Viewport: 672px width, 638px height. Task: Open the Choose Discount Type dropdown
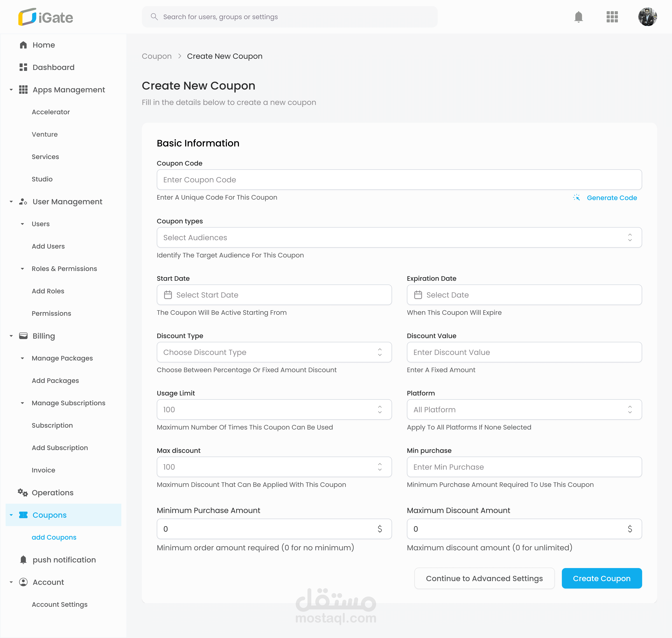coord(274,352)
